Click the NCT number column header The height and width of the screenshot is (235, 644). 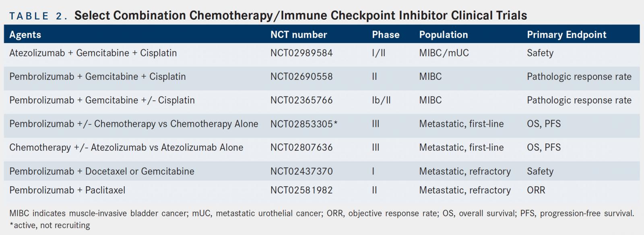tap(299, 35)
